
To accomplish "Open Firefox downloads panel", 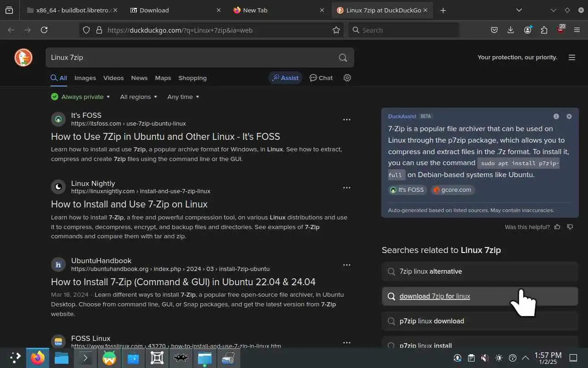I will pos(511,30).
